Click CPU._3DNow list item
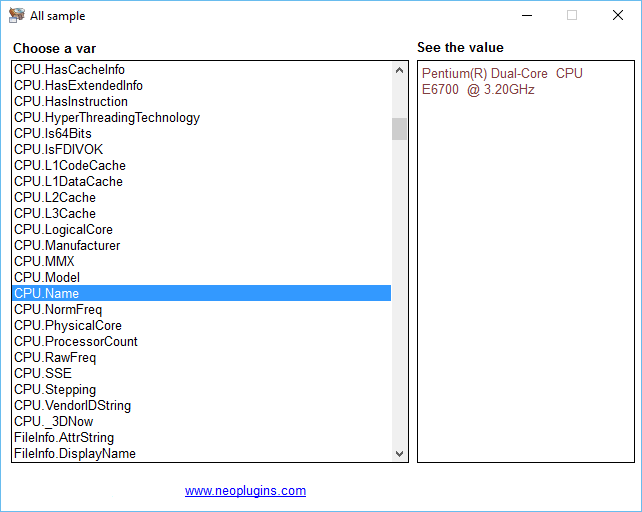 tap(201, 421)
